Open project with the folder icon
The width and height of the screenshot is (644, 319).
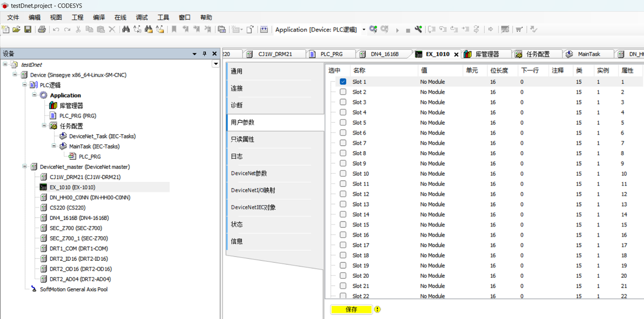tap(17, 30)
